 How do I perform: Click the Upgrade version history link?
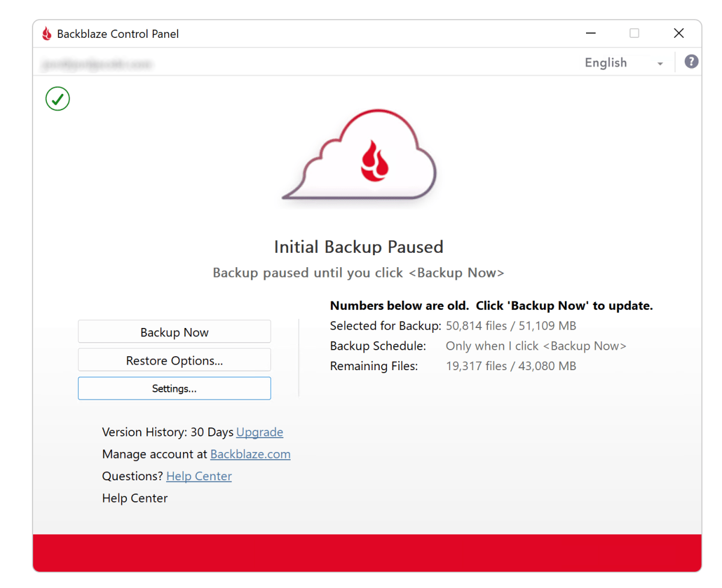(260, 432)
